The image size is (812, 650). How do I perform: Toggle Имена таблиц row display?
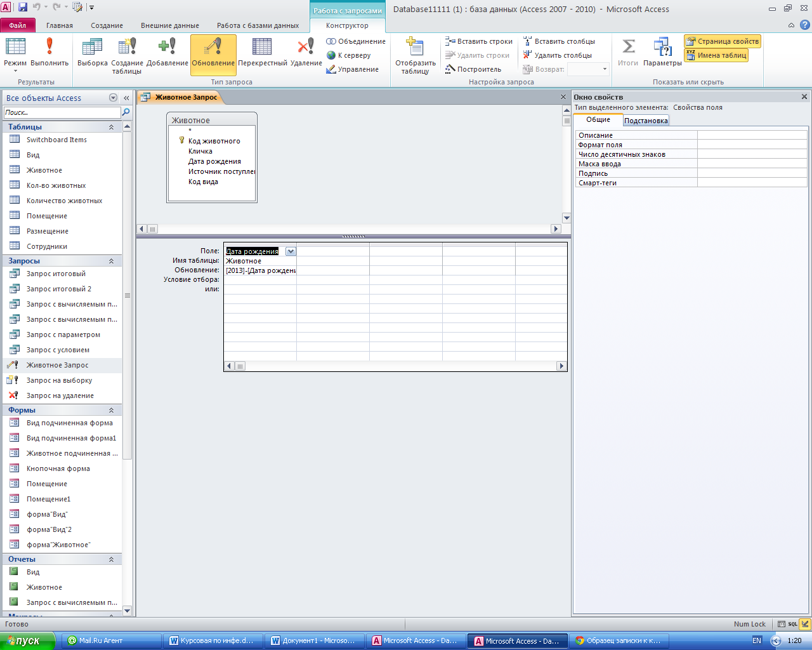716,55
